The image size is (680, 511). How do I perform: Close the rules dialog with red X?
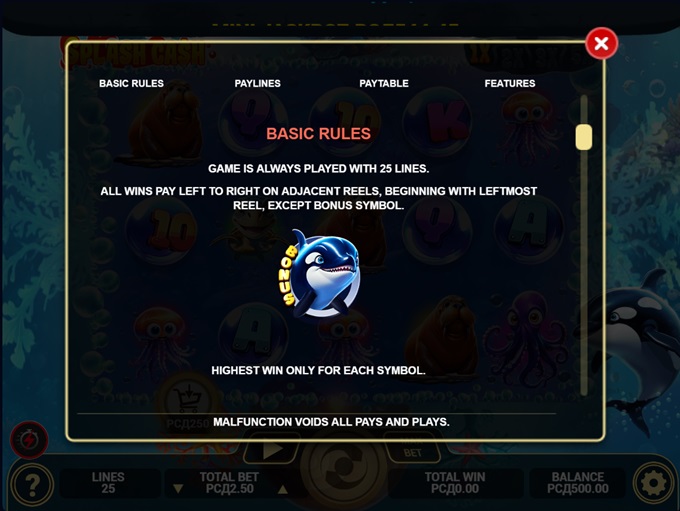click(x=602, y=43)
